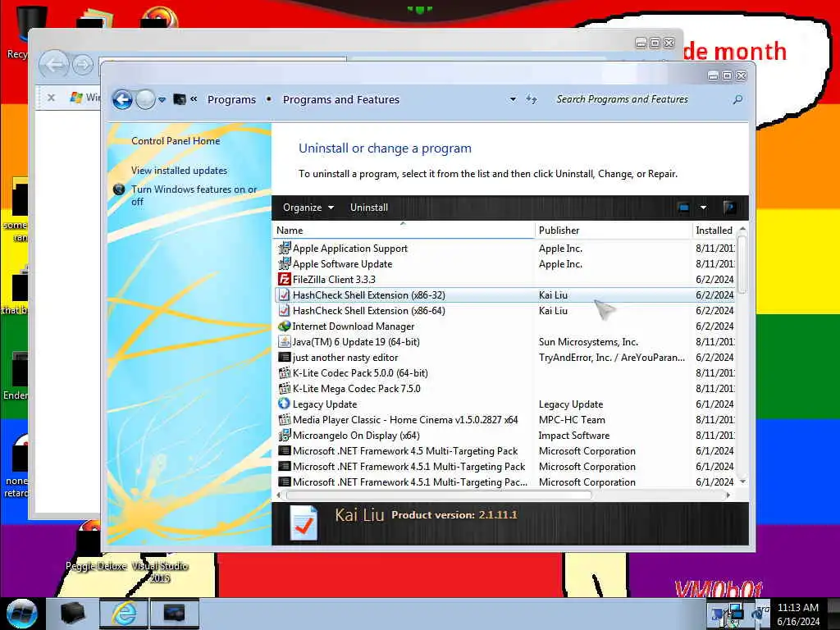This screenshot has width=840, height=630.
Task: Click the HashCheck Shell Extension (x86-32) icon
Action: 285,294
